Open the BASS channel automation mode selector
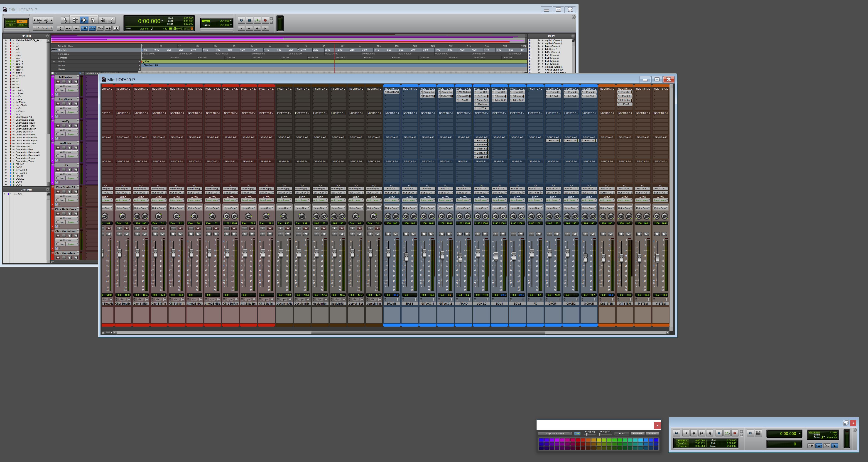The width and height of the screenshot is (868, 462). click(x=409, y=200)
